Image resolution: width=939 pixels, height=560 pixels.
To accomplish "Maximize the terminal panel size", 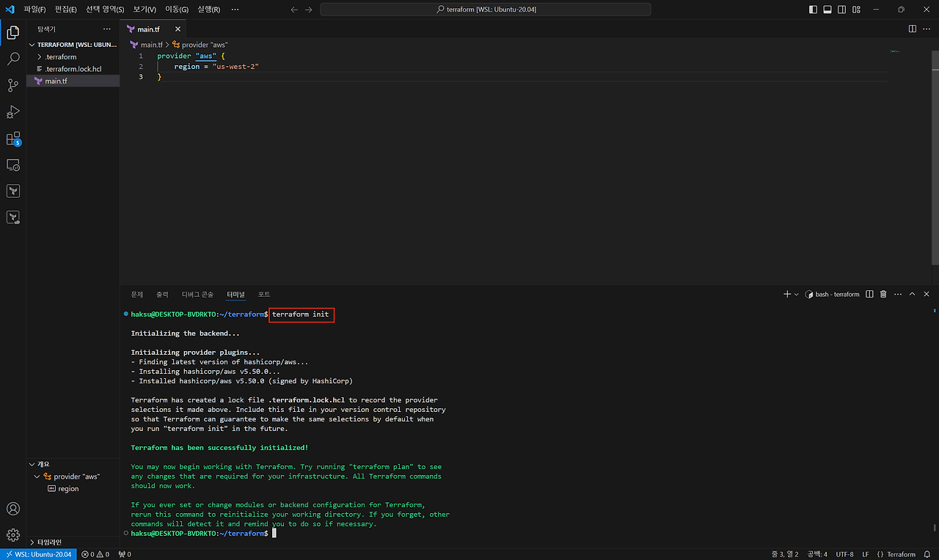I will pyautogui.click(x=912, y=294).
